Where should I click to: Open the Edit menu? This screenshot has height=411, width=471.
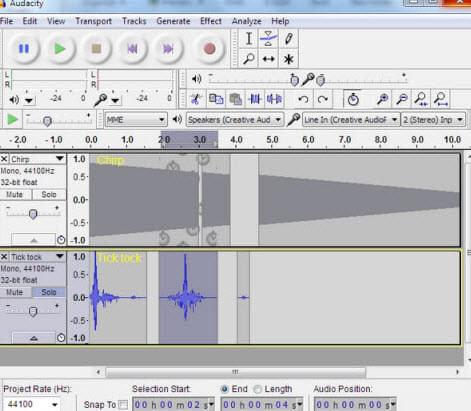[x=30, y=21]
